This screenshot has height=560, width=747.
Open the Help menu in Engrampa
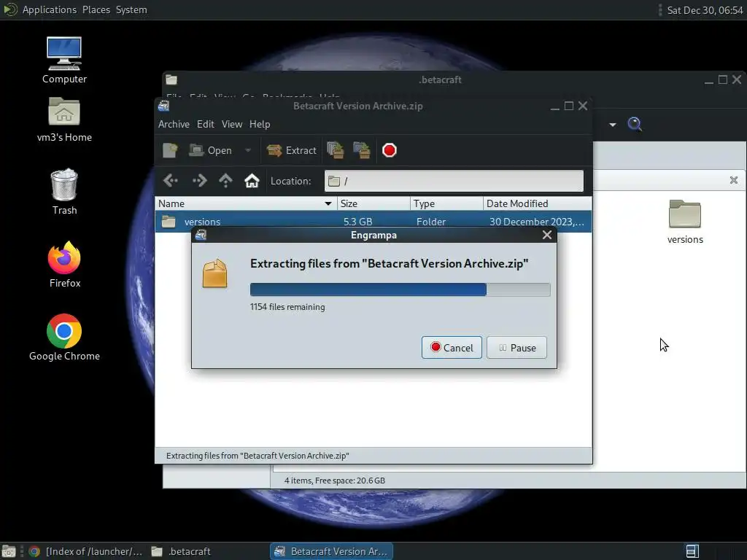pos(260,124)
